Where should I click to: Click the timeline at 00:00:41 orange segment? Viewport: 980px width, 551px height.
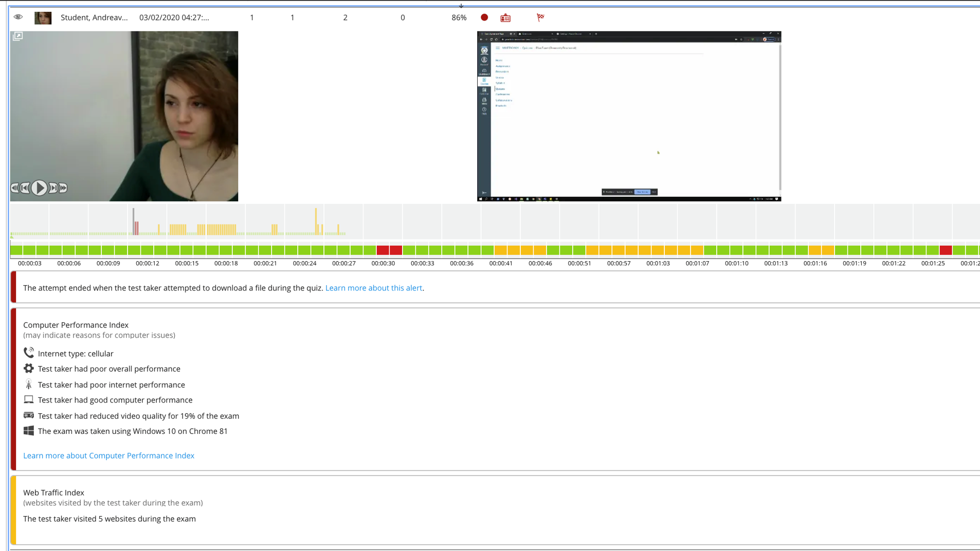(500, 250)
